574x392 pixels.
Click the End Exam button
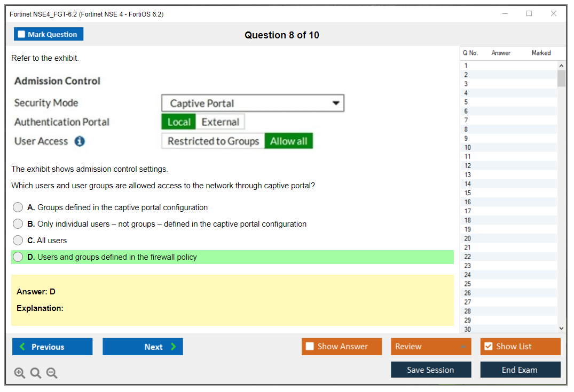coord(520,370)
